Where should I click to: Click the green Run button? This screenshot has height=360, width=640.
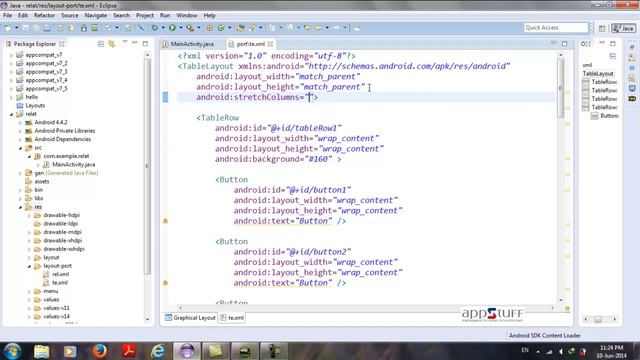coord(172,28)
